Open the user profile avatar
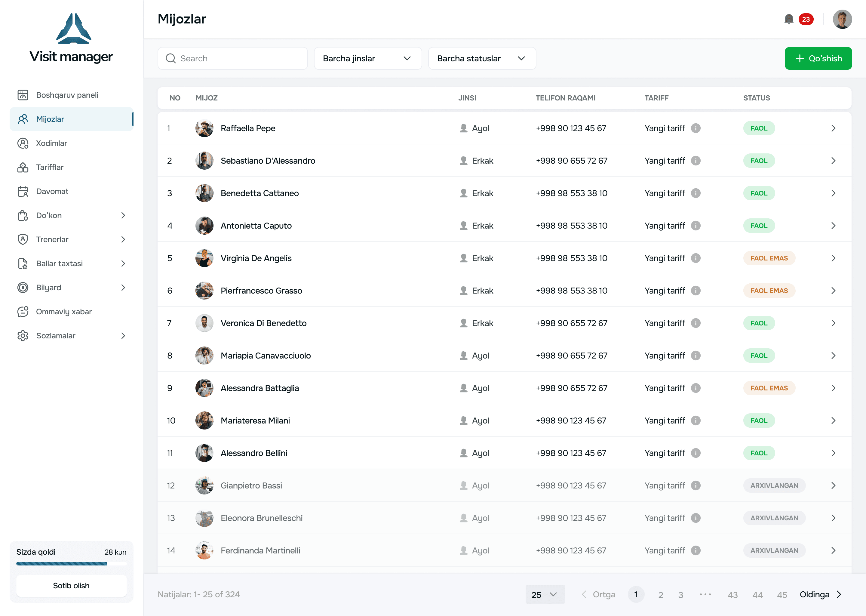 pos(842,19)
